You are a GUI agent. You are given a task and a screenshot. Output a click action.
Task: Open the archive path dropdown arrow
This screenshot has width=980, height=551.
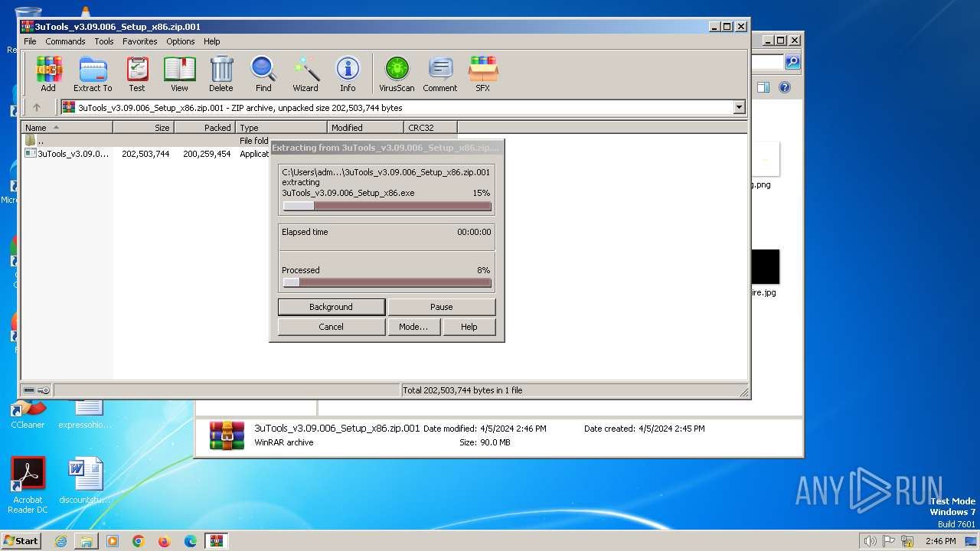point(739,108)
